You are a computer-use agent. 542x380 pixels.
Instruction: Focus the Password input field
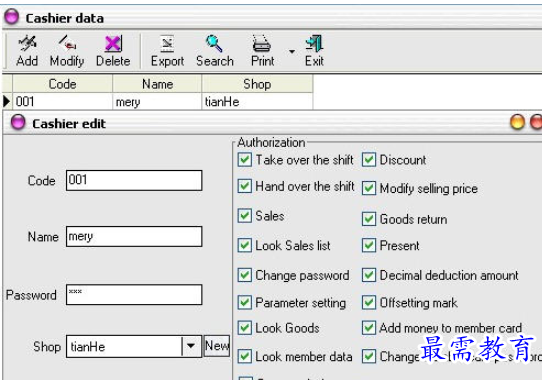(x=134, y=295)
